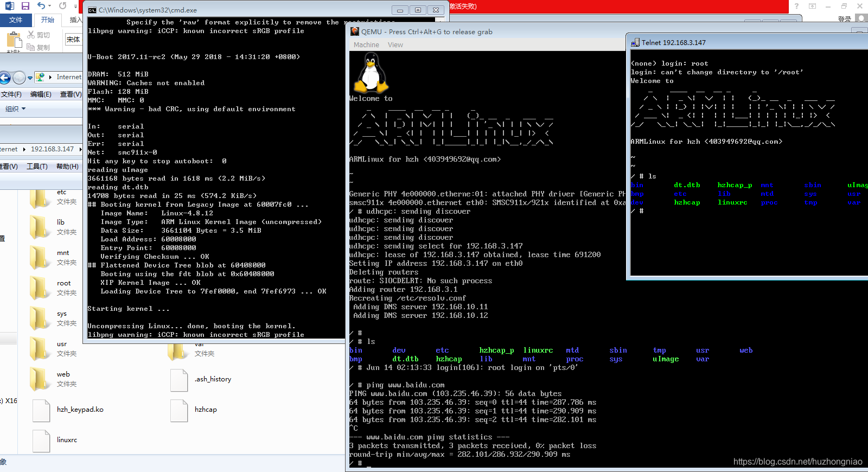The width and height of the screenshot is (868, 472).
Task: Click 'U-Boot 2017.11-rc2' line in cmd
Action: pyautogui.click(x=194, y=57)
